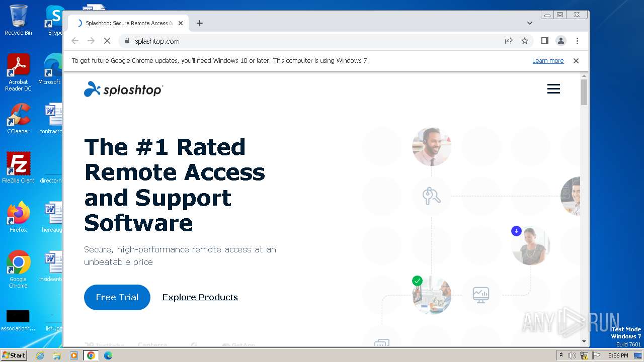Launch Windows Media Player from taskbar
The width and height of the screenshot is (644, 362).
pyautogui.click(x=74, y=355)
